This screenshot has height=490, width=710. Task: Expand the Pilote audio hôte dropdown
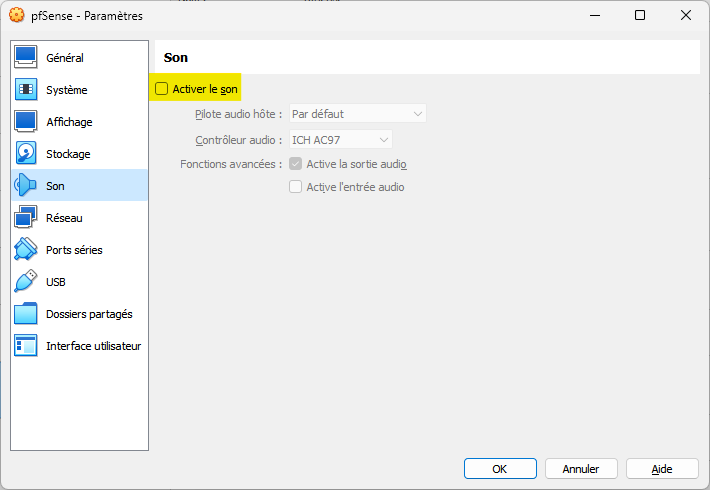coord(358,114)
